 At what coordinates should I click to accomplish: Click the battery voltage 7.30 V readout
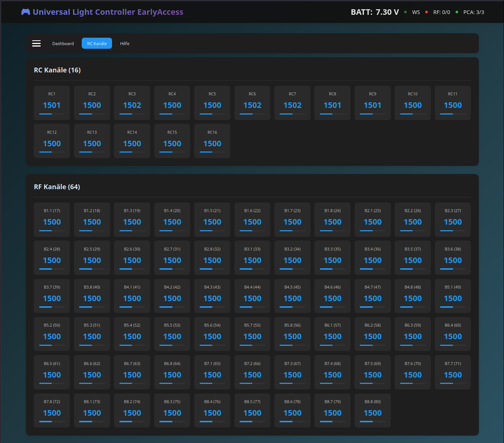pyautogui.click(x=387, y=12)
